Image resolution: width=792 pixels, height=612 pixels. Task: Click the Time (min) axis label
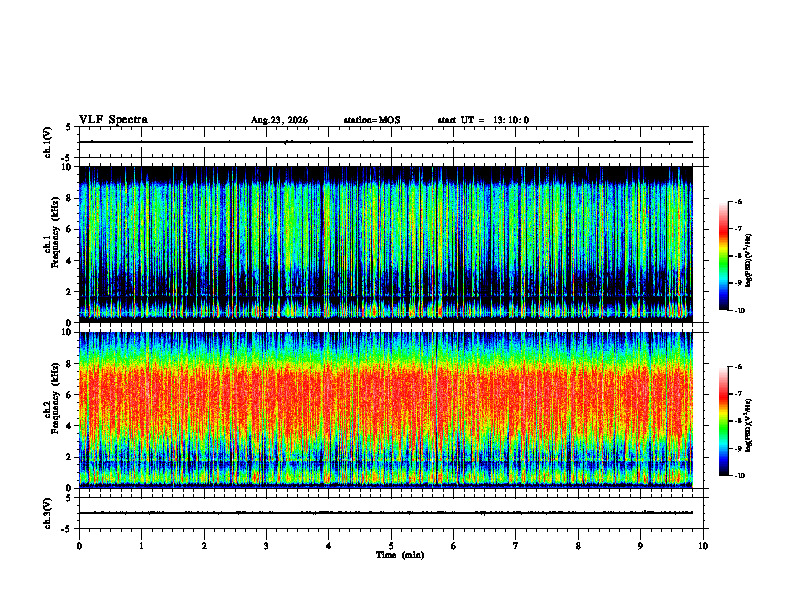point(400,555)
